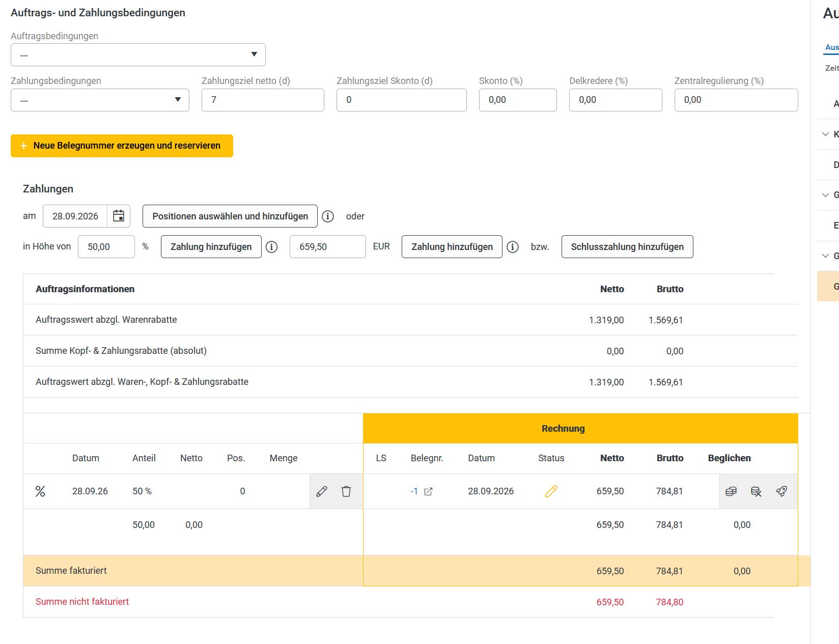This screenshot has width=839, height=644.
Task: Open the Auftragsbedingungen dropdown
Action: [138, 54]
